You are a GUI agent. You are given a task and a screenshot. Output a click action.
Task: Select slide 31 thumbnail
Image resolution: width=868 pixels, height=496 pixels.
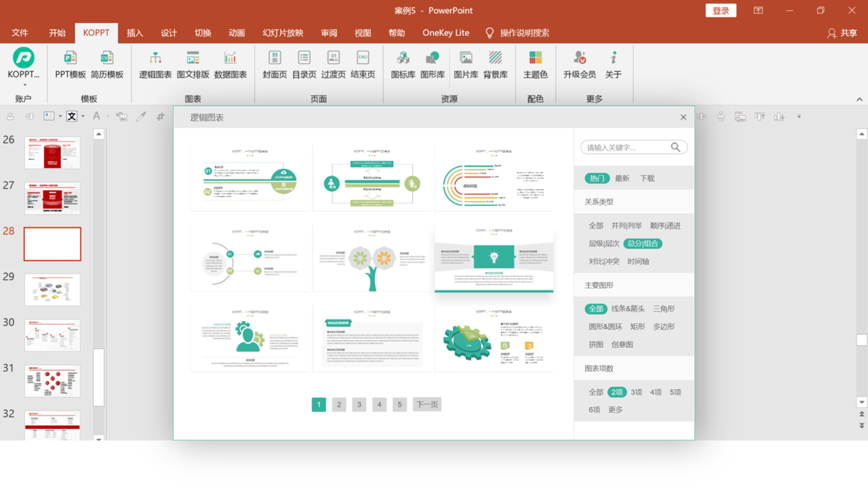click(x=52, y=381)
